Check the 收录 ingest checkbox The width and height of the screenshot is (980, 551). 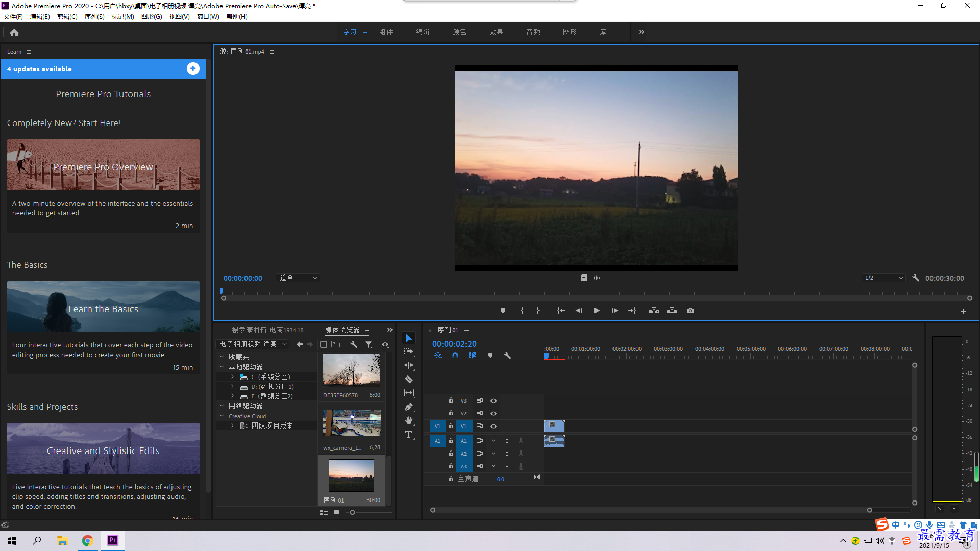pos(324,344)
